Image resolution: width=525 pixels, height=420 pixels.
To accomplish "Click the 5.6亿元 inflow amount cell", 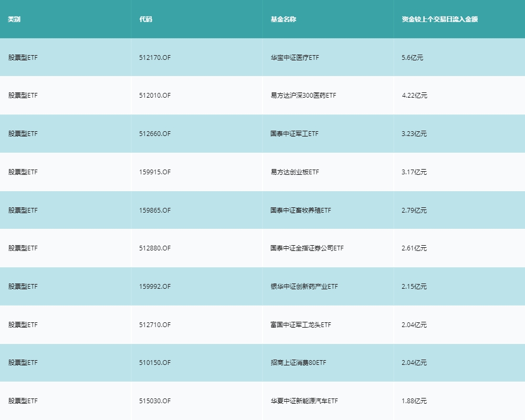I will (412, 58).
